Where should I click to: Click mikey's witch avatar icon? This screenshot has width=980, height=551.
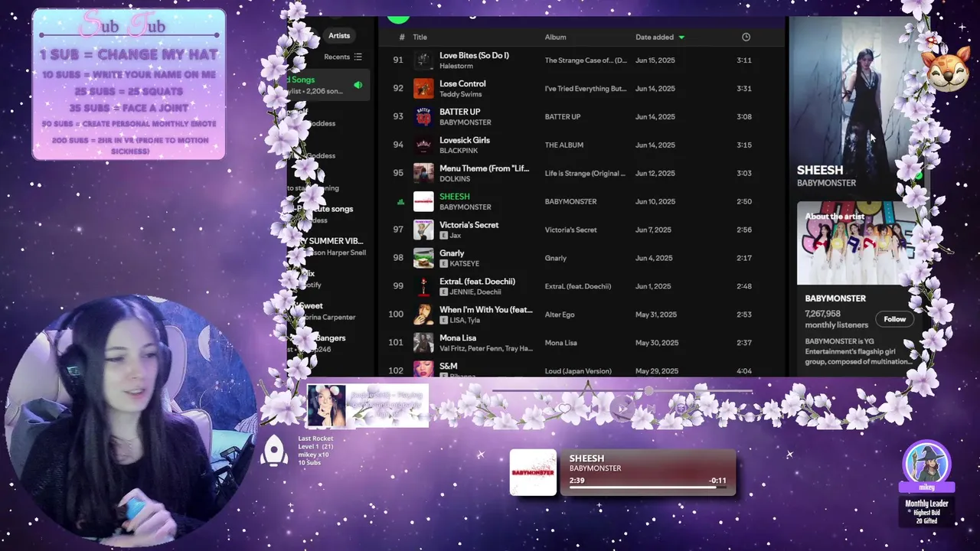pos(926,462)
